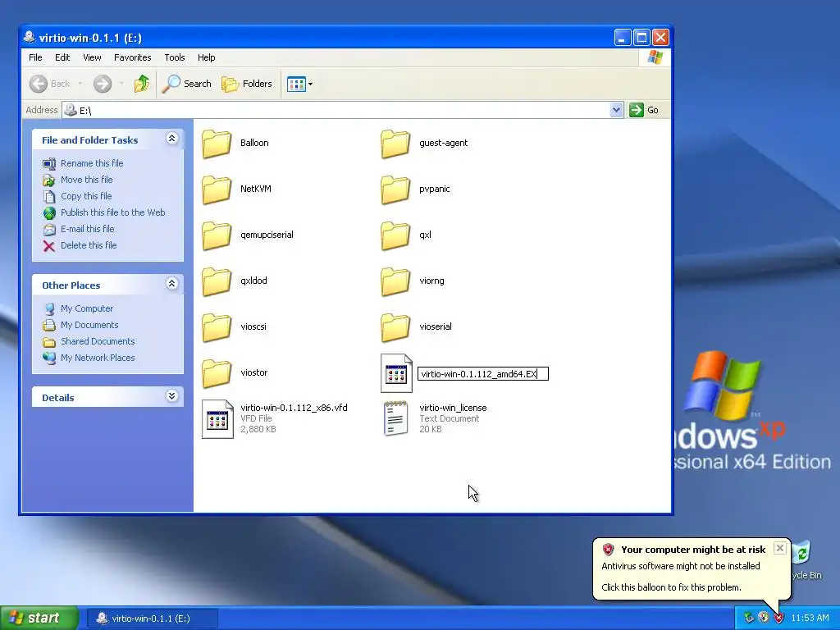Click in the filename rename text box
This screenshot has width=840, height=630.
482,374
